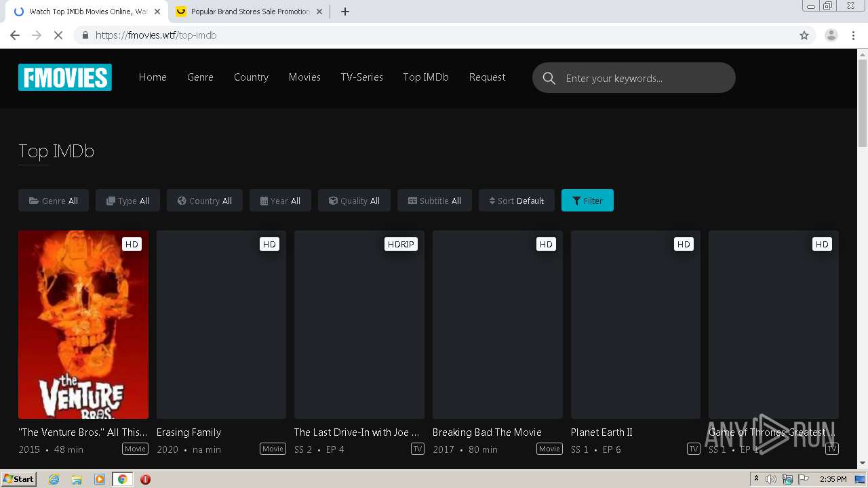Click Movie tag under Venture Bros
This screenshot has height=488, width=868.
[x=135, y=449]
